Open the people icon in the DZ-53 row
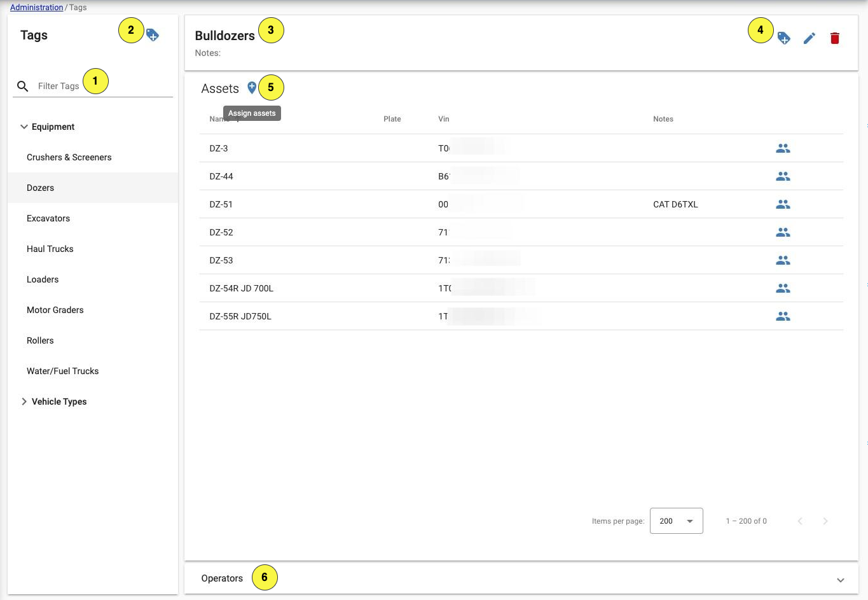Screen dimensions: 868x600 tap(783, 260)
